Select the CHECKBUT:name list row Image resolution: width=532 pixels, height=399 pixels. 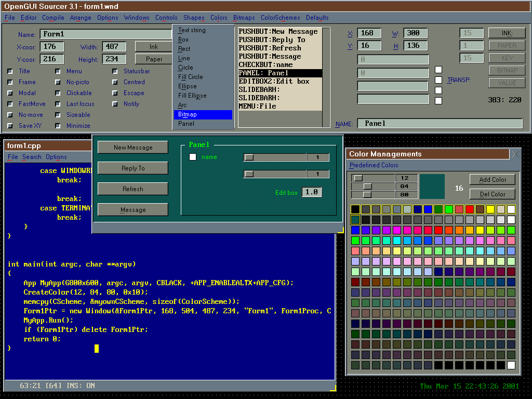pos(280,65)
